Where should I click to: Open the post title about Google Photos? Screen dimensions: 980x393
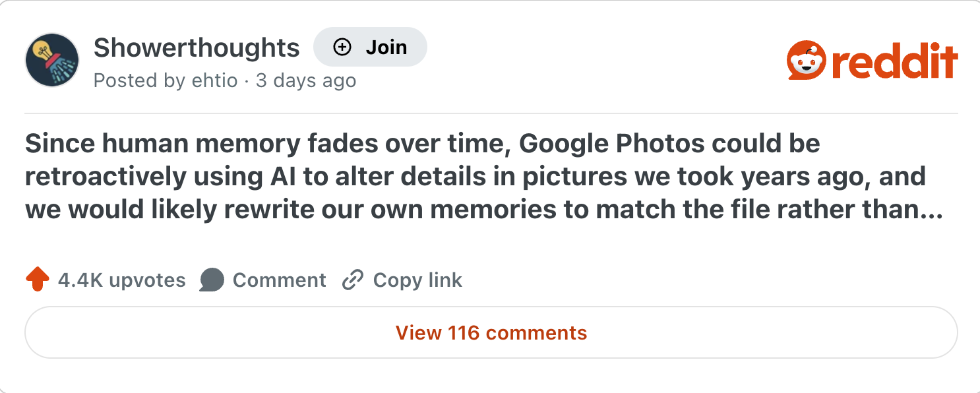[x=475, y=177]
